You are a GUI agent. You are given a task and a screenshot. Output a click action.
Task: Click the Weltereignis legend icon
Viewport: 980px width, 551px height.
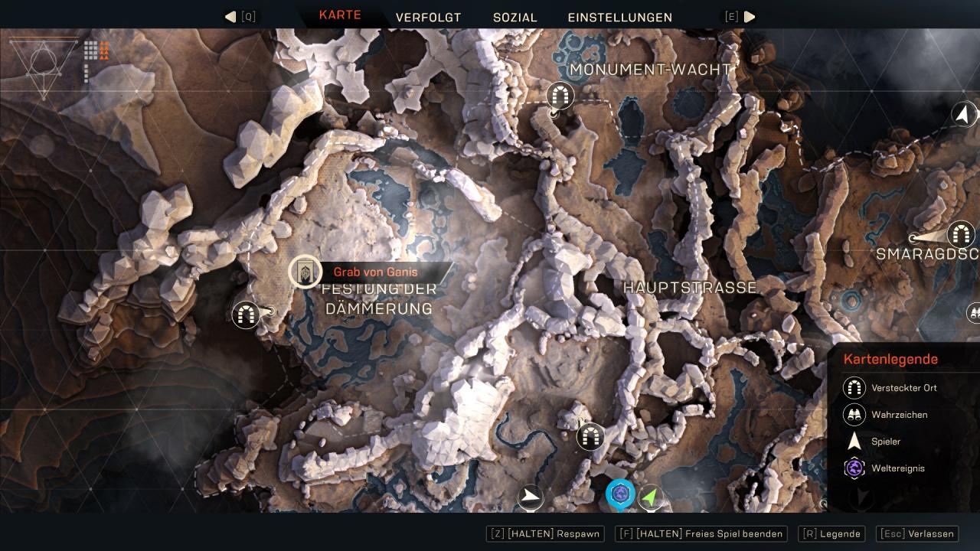click(x=854, y=468)
